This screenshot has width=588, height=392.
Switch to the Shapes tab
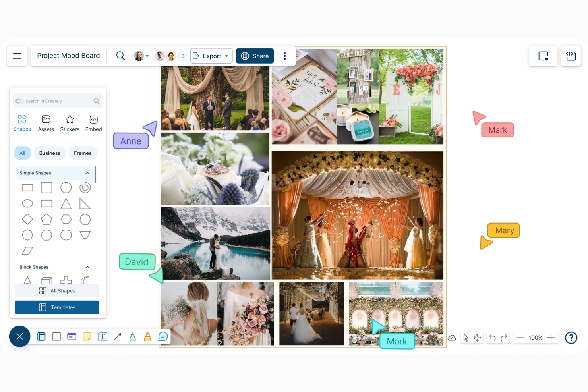point(22,123)
